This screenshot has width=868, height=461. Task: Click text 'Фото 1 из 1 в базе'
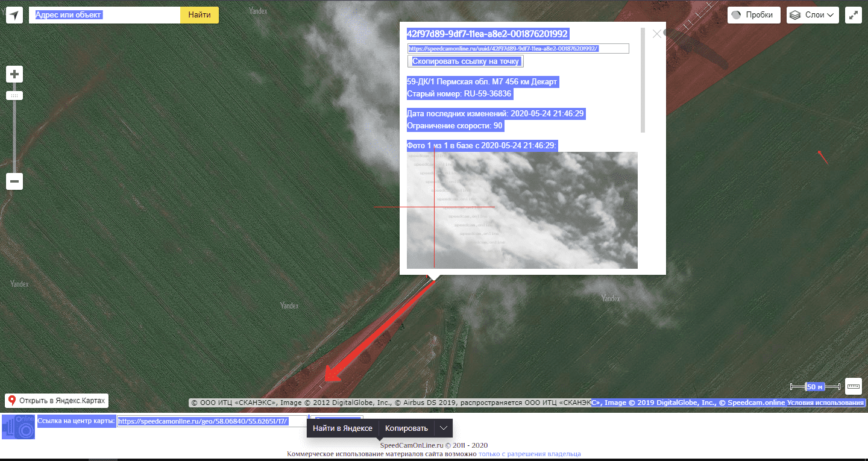coord(442,145)
